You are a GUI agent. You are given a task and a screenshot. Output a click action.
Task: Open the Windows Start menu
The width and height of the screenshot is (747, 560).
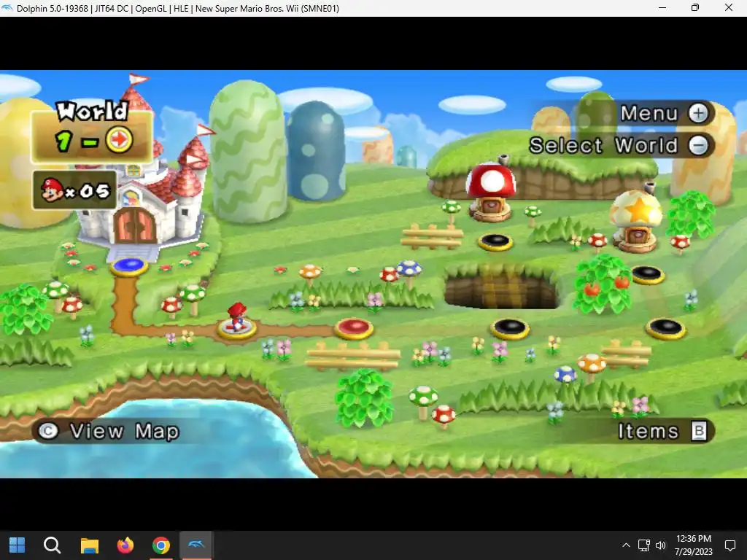click(x=18, y=545)
